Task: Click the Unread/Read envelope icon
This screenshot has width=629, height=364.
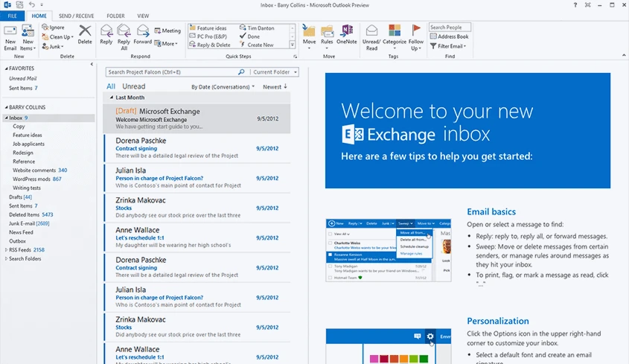Action: [371, 32]
